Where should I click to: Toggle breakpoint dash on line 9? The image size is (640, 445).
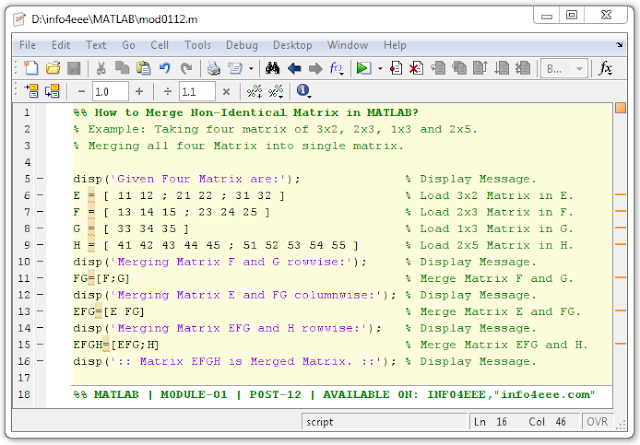[x=40, y=245]
